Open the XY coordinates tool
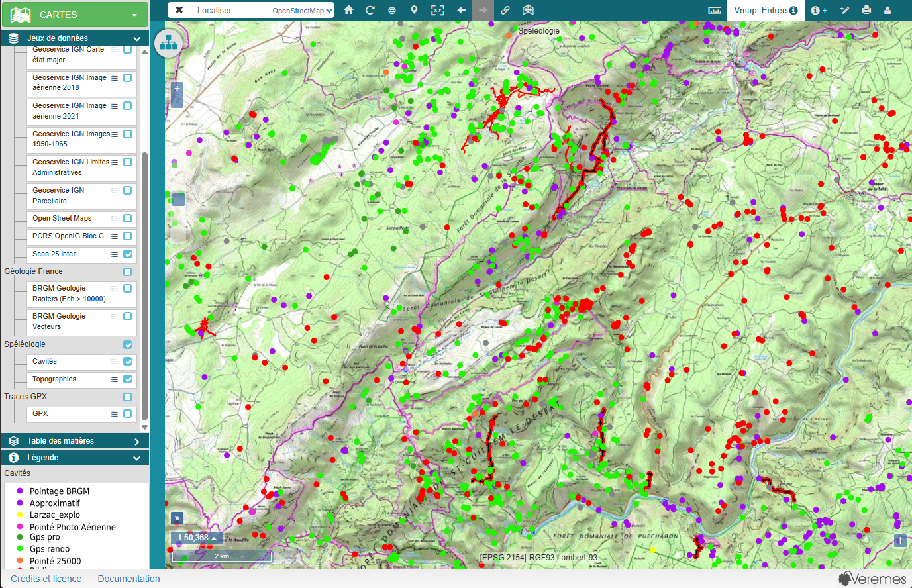 tap(438, 10)
